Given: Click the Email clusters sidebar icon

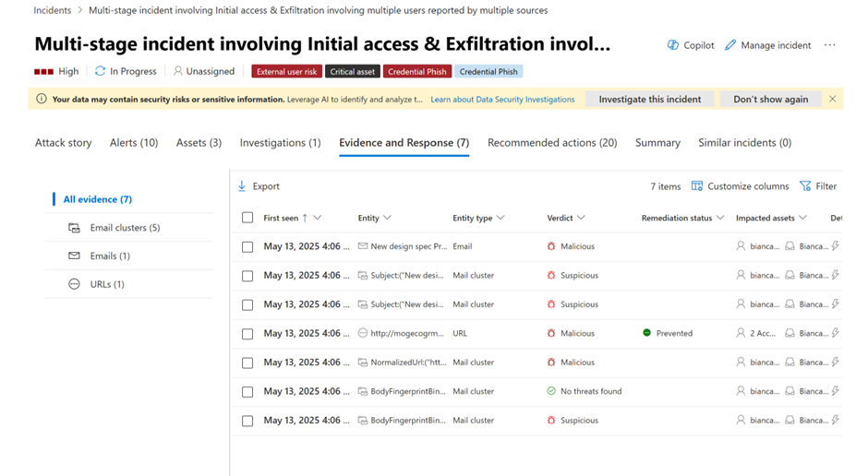Looking at the screenshot, I should click(x=74, y=228).
